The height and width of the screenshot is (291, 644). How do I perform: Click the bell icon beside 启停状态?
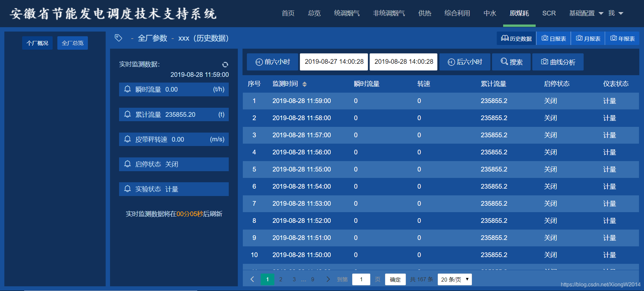[x=127, y=164]
